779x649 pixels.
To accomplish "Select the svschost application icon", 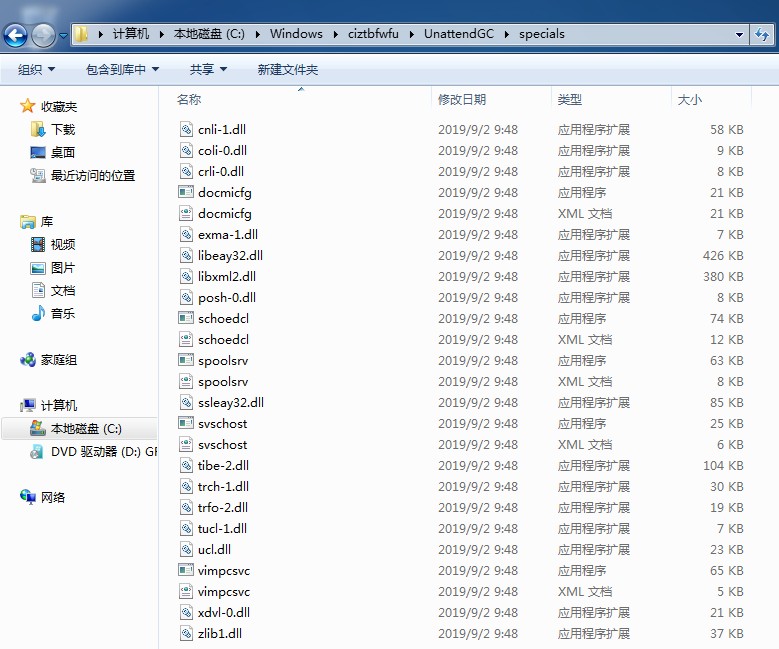I will (186, 423).
